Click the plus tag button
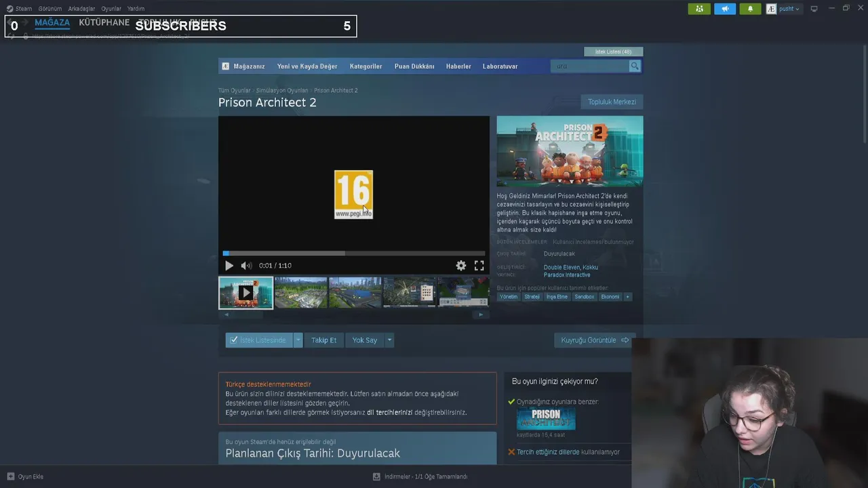Image resolution: width=868 pixels, height=488 pixels. 627,297
